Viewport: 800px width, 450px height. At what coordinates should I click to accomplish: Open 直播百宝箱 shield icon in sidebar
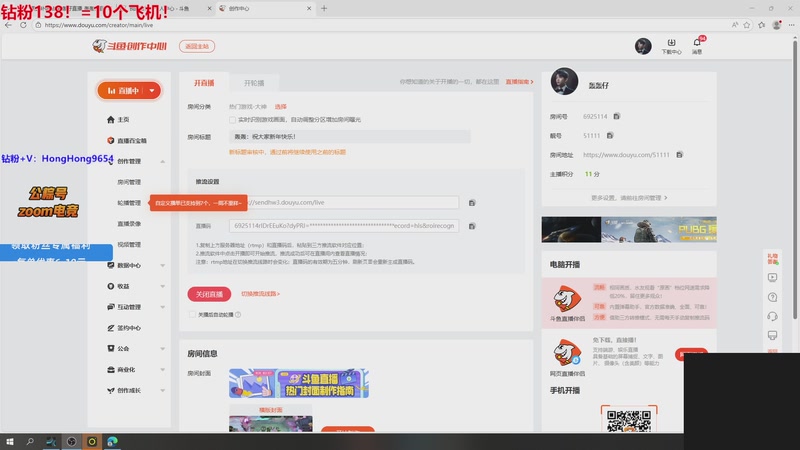coord(111,140)
